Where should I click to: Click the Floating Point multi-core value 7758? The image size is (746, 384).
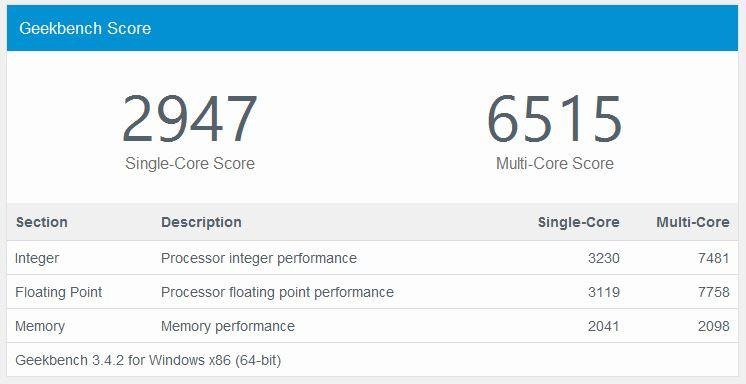tap(714, 292)
